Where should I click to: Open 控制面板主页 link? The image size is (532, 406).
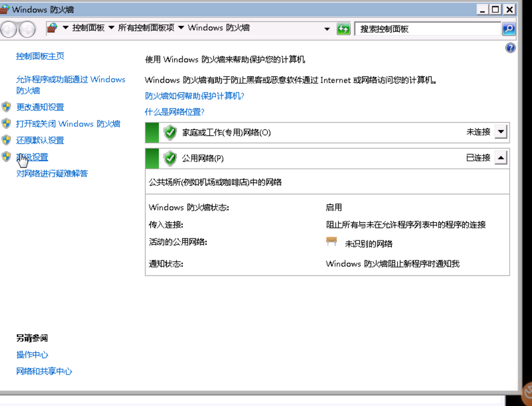[x=40, y=56]
